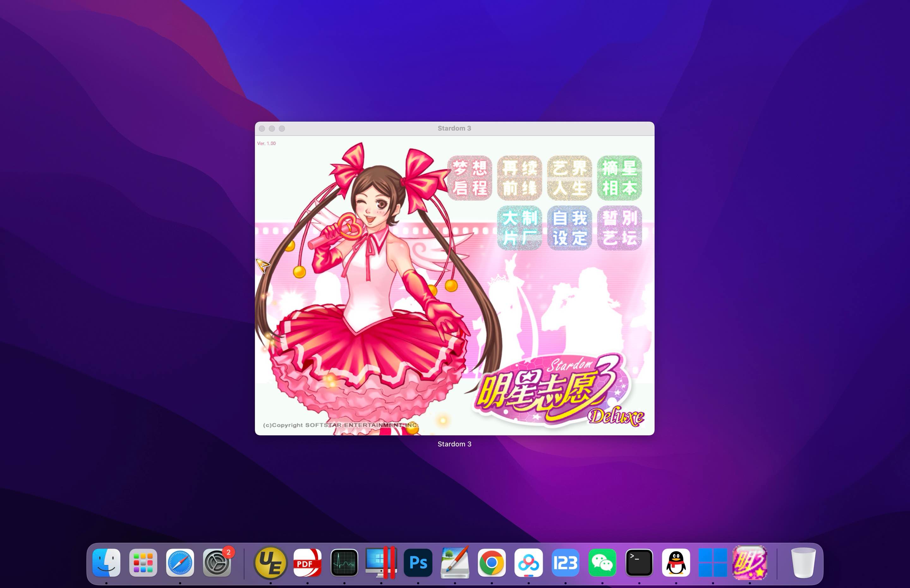Close the Stardom 3 window
This screenshot has width=910, height=588.
click(x=262, y=129)
